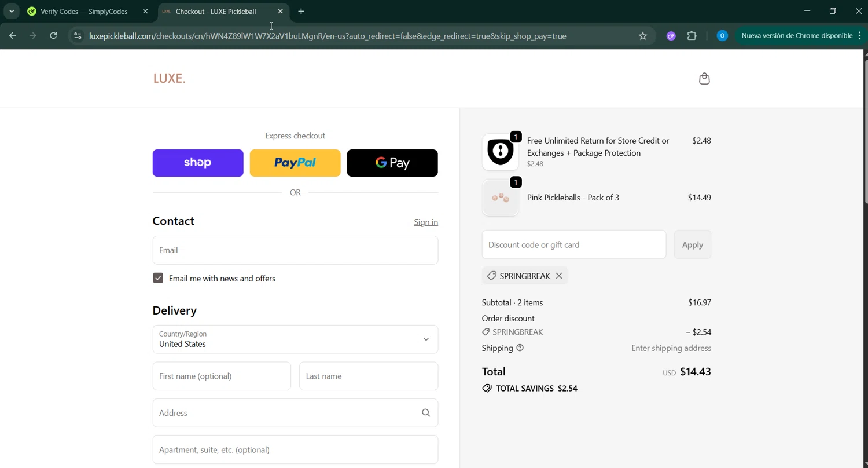Viewport: 868px width, 468px height.
Task: Open the Sign in link
Action: click(x=426, y=222)
